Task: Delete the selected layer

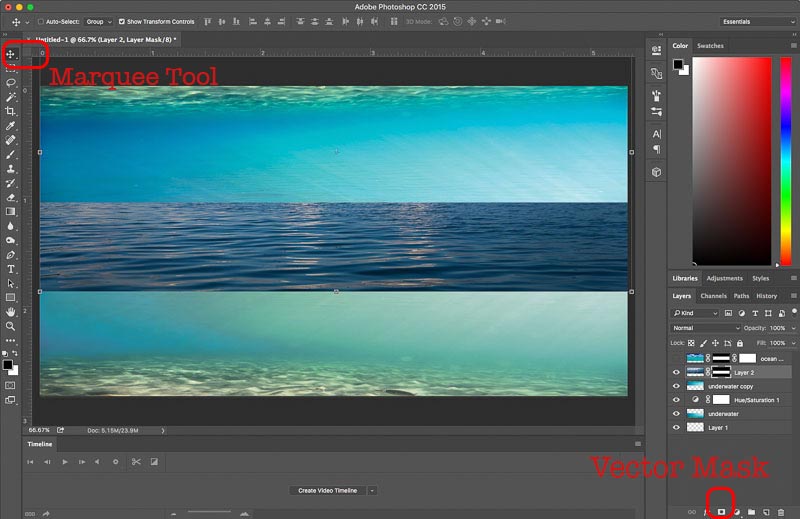Action: (x=781, y=512)
